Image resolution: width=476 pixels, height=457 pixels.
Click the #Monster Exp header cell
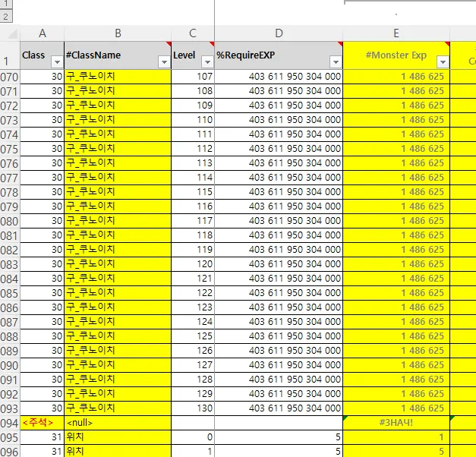[396, 55]
